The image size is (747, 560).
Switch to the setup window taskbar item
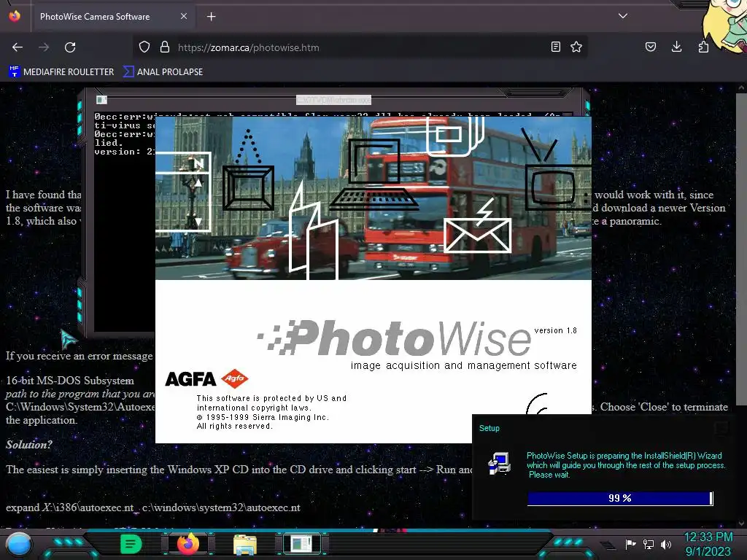(302, 544)
